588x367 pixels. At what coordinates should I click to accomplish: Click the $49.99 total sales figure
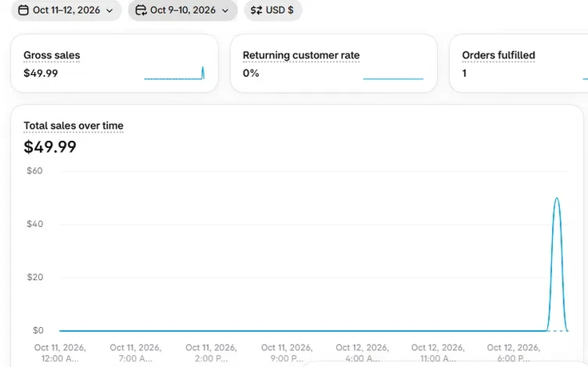coord(50,147)
